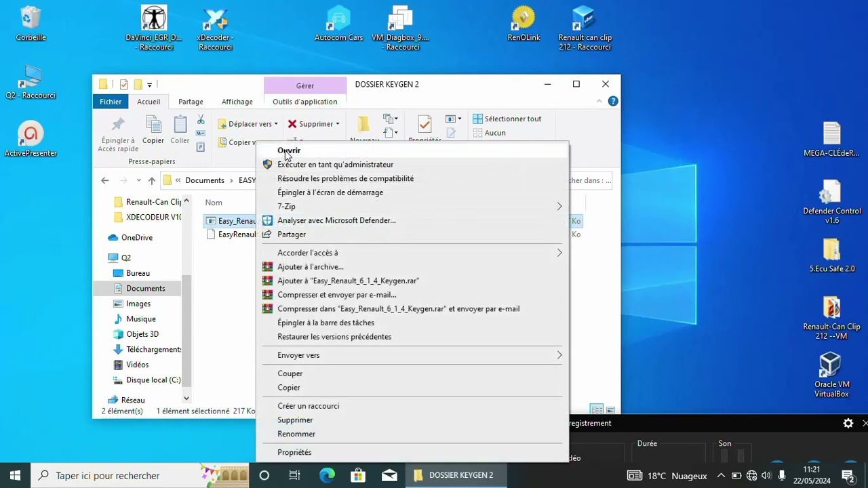Choose Renommer in the context menu
868x488 pixels.
[412, 434]
